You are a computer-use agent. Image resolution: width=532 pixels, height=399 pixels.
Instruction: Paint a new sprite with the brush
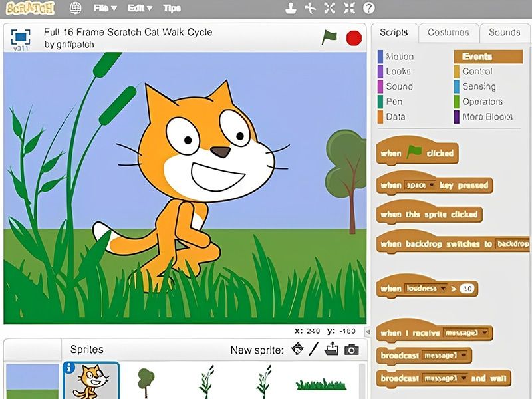[314, 350]
